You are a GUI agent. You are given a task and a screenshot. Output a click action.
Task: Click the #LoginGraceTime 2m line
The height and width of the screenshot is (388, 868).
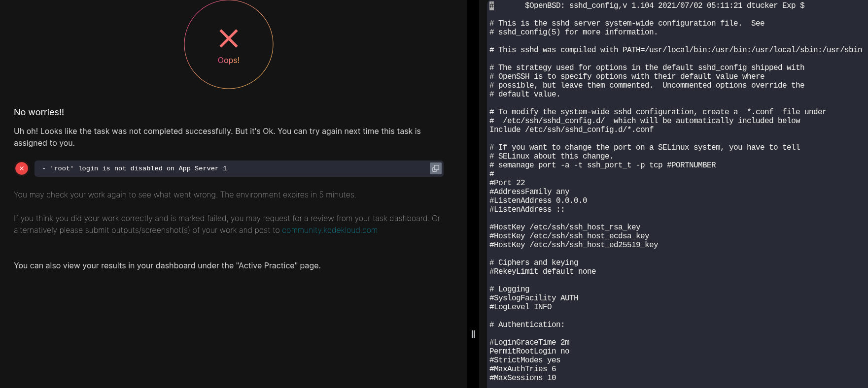529,342
